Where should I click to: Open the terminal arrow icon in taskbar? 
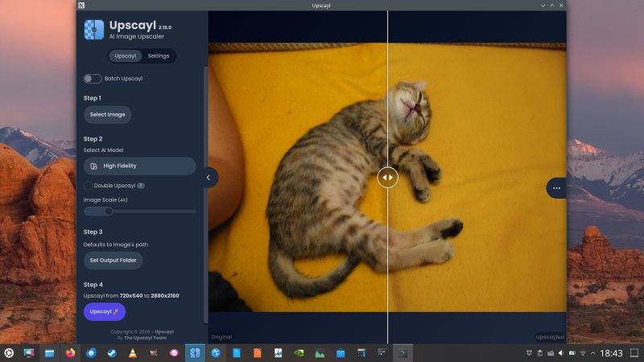click(403, 353)
